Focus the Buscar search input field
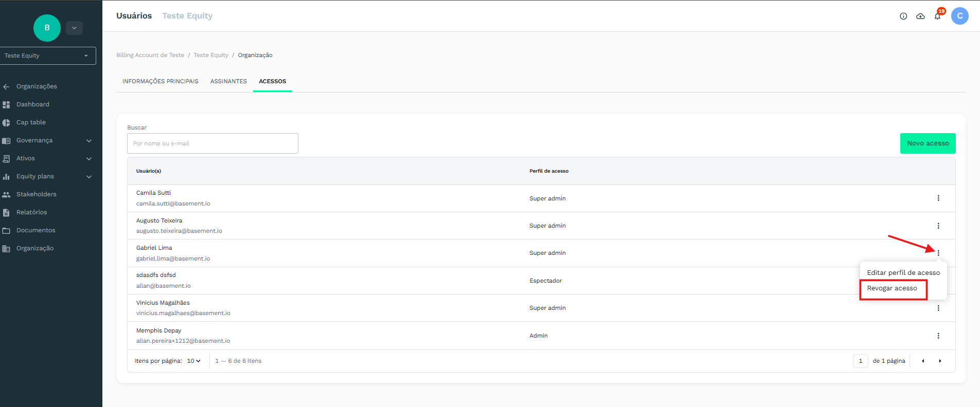 212,143
